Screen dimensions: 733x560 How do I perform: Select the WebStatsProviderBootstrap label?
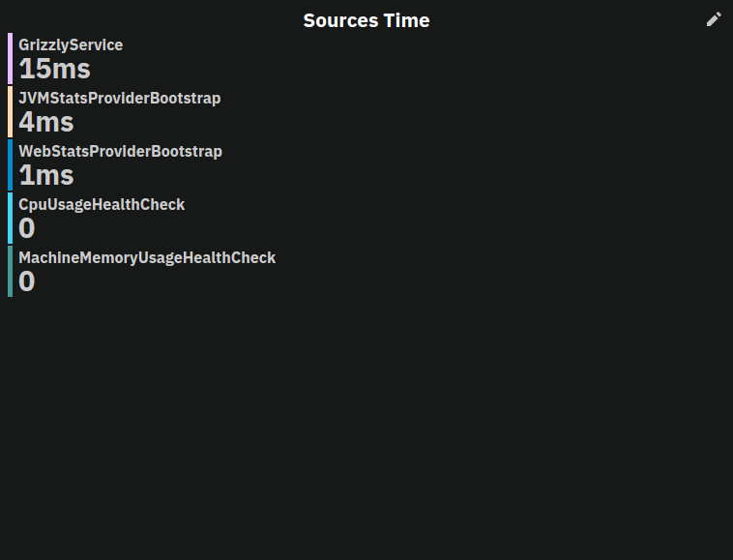120,151
